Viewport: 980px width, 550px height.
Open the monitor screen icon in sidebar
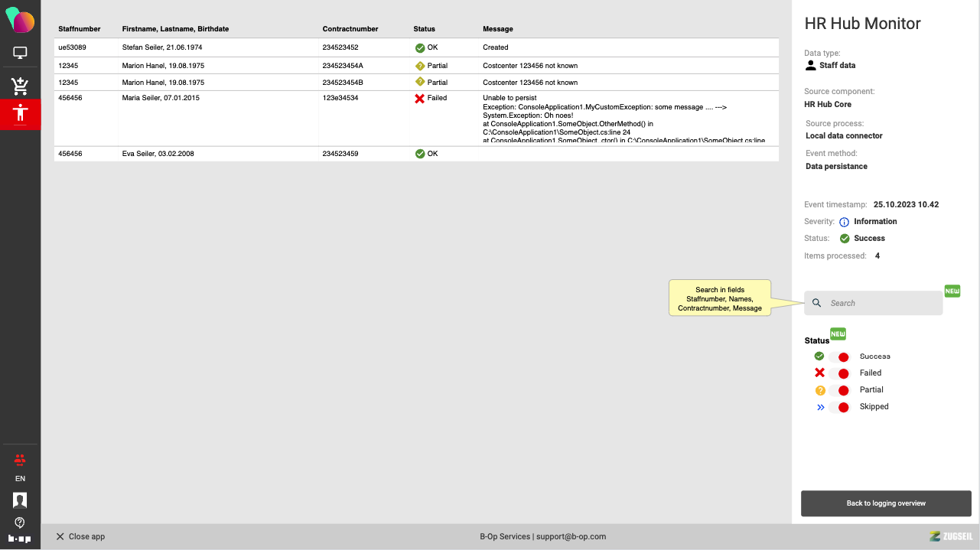(20, 54)
